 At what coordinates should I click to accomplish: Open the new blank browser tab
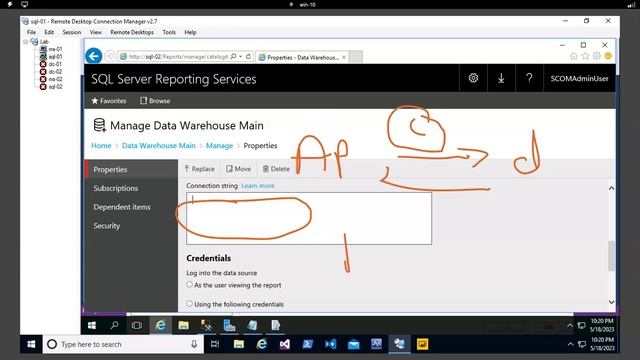click(x=356, y=57)
